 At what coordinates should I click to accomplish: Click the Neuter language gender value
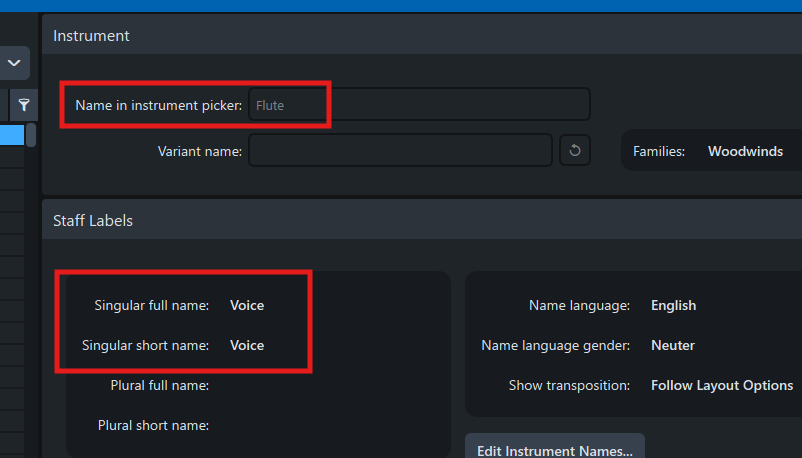(x=673, y=345)
